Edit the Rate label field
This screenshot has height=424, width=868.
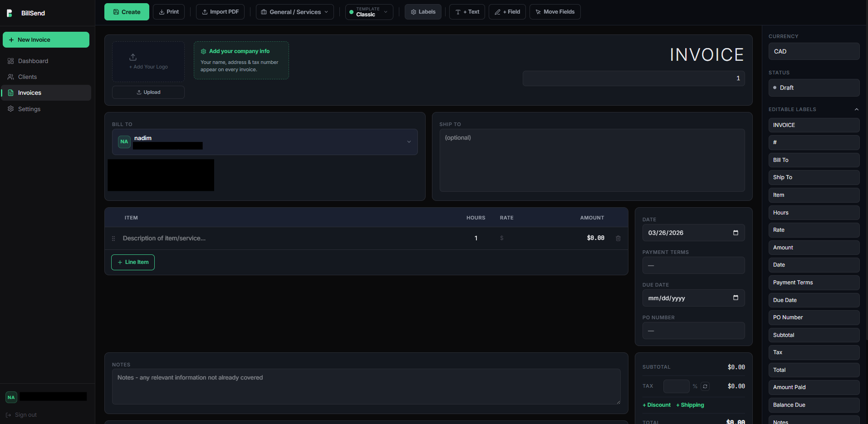pyautogui.click(x=814, y=230)
